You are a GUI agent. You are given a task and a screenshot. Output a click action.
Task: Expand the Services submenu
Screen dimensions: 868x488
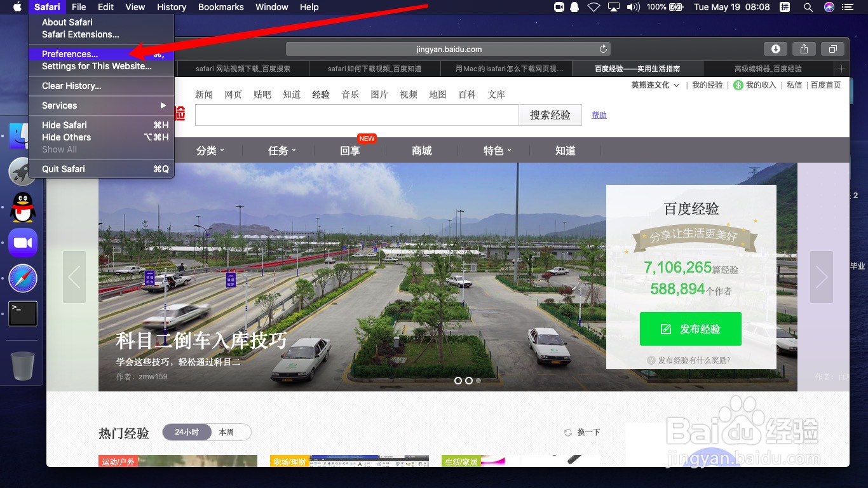(x=102, y=105)
